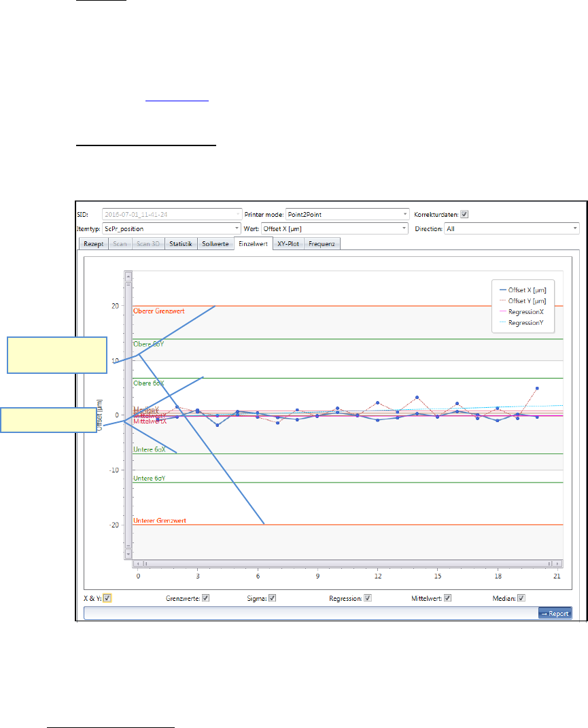Viewport: 588px width, 728px height.
Task: Click the last Offset Y data point
Action: (x=538, y=388)
